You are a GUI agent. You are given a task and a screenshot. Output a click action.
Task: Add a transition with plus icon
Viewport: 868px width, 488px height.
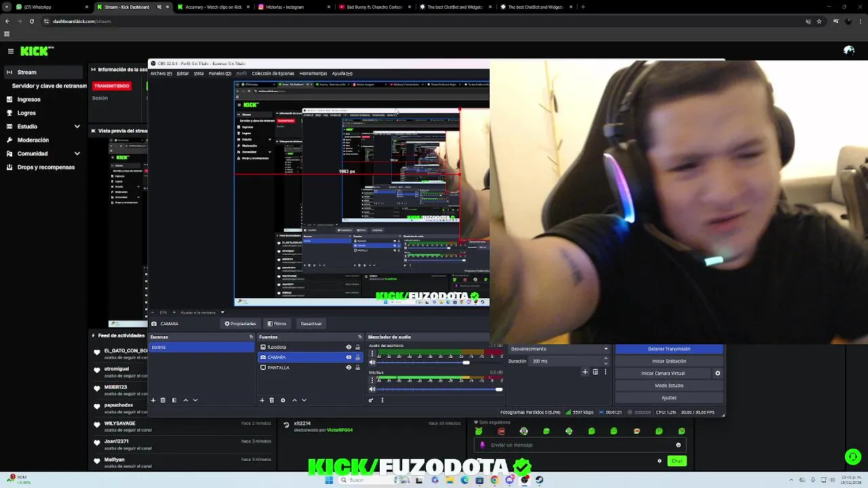(585, 371)
